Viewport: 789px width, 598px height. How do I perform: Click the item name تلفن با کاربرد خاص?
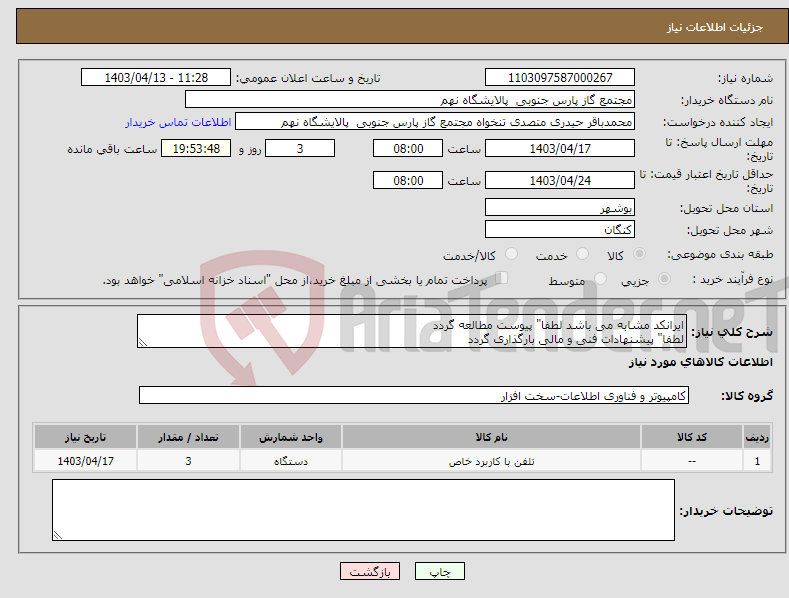click(491, 461)
